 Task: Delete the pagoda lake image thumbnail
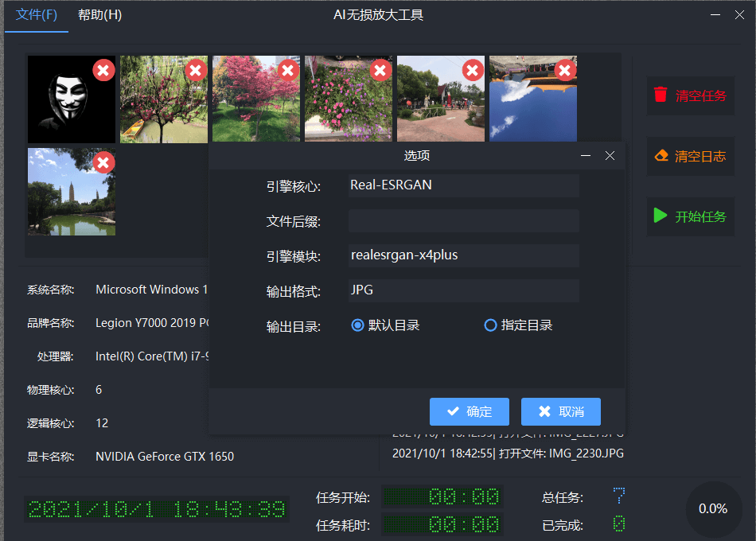(103, 163)
